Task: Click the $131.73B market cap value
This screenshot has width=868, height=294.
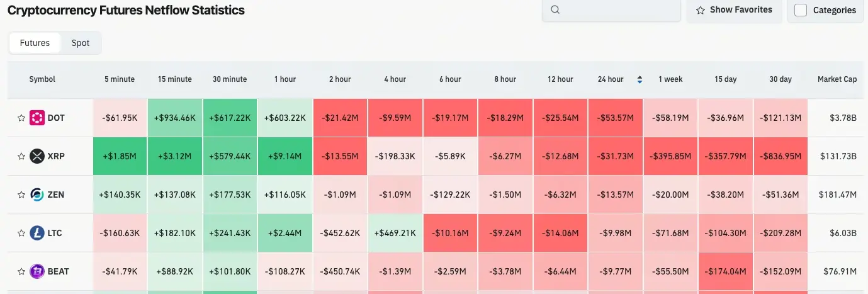Action: pyautogui.click(x=840, y=156)
